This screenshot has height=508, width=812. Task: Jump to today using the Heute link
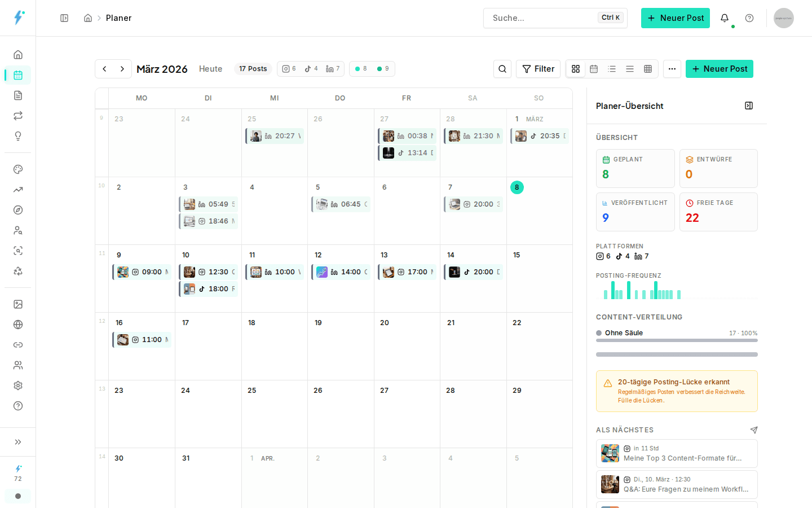point(210,68)
